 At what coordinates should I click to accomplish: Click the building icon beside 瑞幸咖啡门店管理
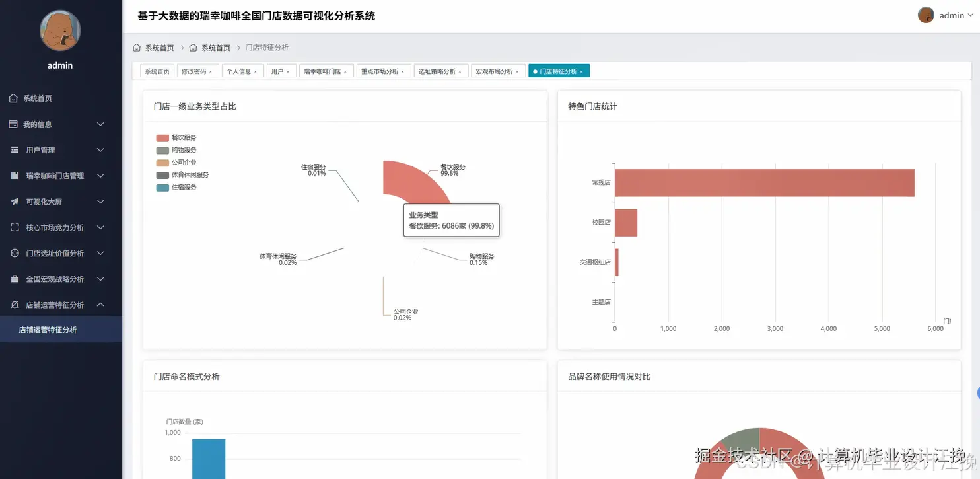(15, 176)
